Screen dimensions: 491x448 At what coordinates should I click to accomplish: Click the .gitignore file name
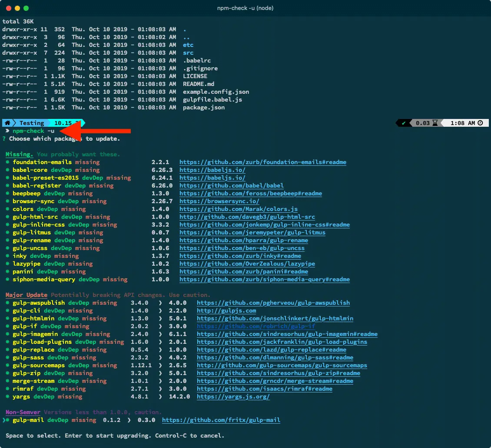click(200, 68)
